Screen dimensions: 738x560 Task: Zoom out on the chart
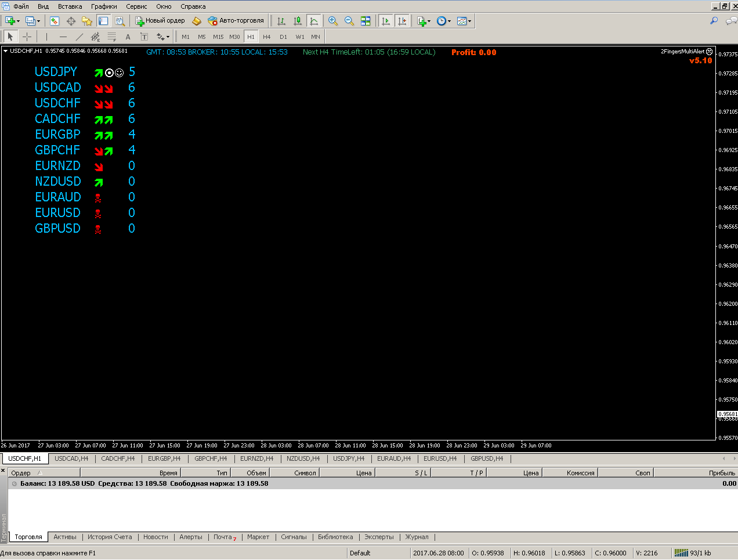tap(349, 21)
